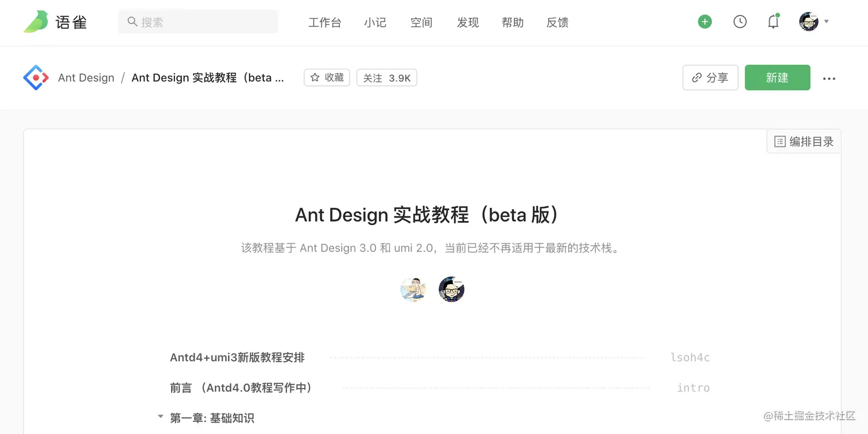Click Ant Design 实战教程（beta 版）heading
868x434 pixels.
point(427,215)
